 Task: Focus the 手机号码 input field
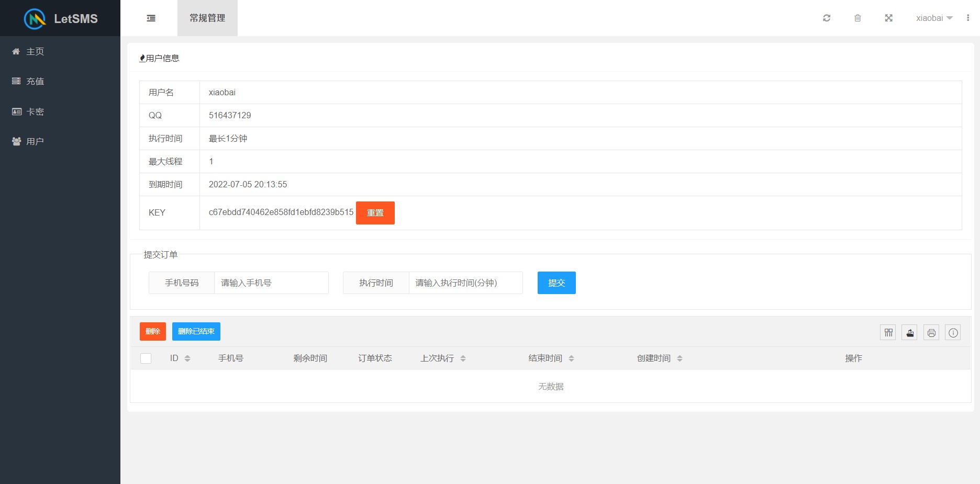pyautogui.click(x=271, y=283)
